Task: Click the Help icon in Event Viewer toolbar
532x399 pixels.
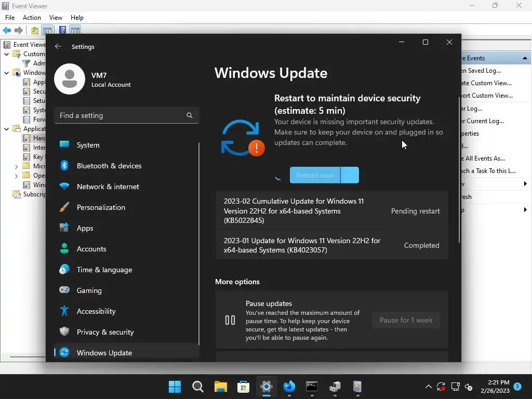Action: [x=62, y=30]
